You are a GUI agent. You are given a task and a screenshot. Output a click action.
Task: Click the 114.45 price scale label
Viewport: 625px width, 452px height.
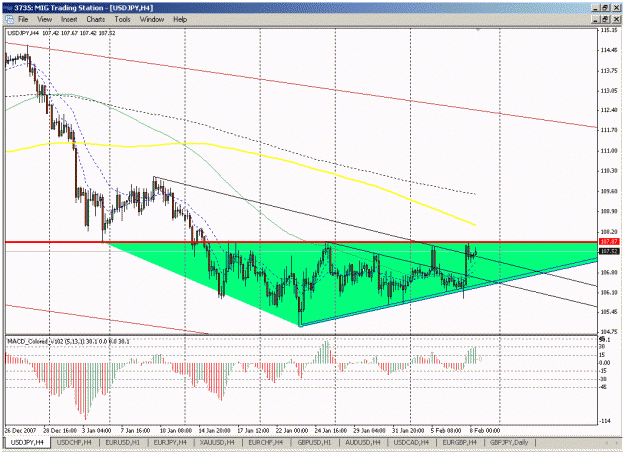point(609,50)
